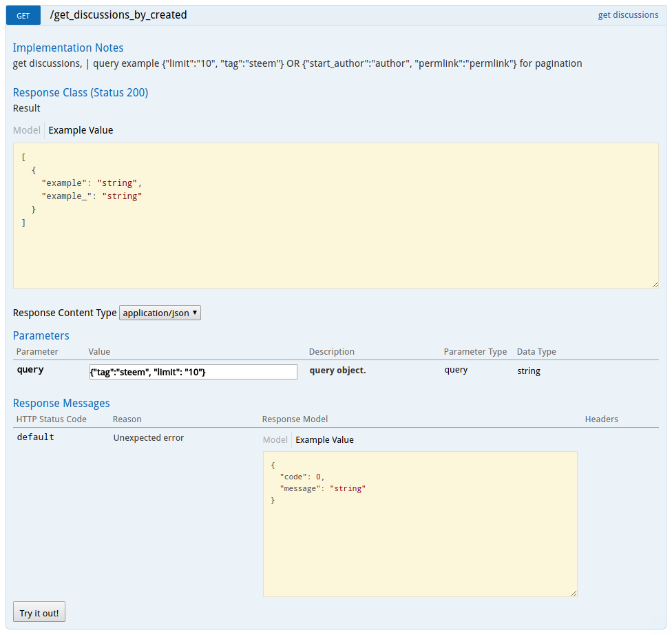The image size is (672, 635).
Task: Focus the query parameter value field
Action: click(x=193, y=372)
